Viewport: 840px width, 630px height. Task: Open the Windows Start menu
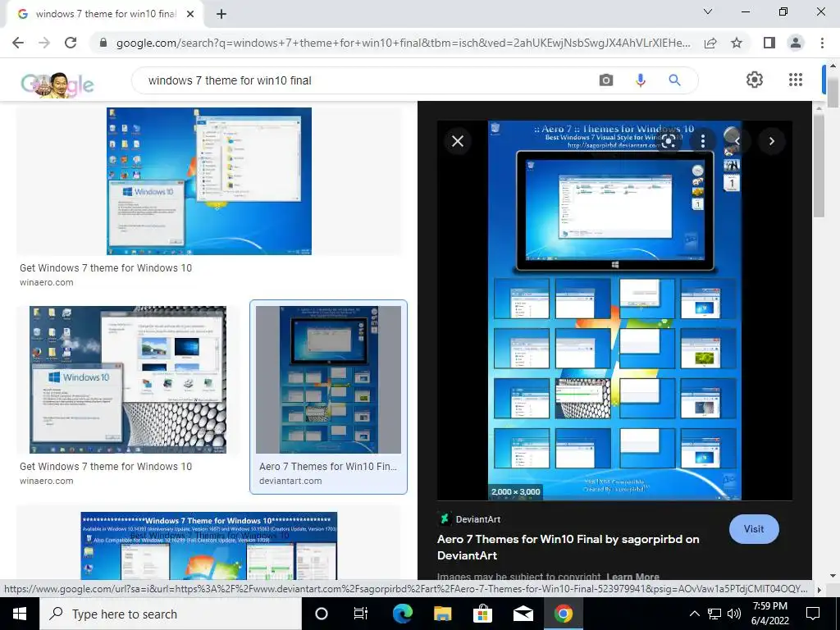click(x=20, y=614)
